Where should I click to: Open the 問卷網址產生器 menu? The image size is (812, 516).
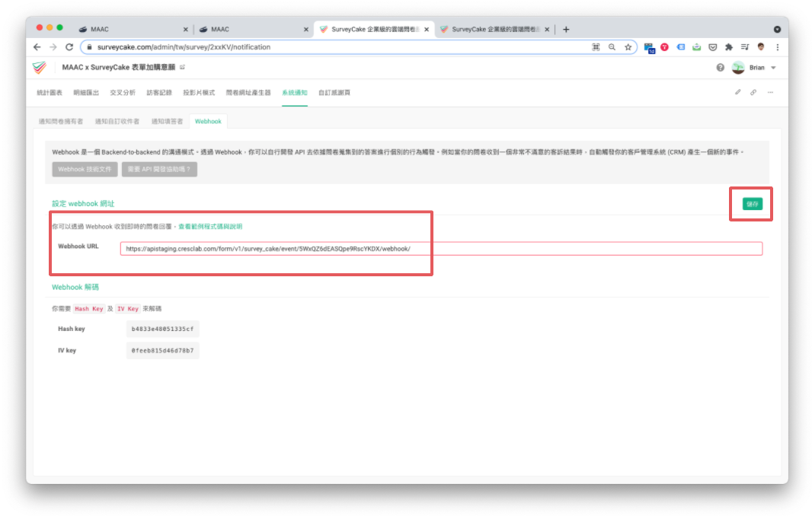click(248, 93)
